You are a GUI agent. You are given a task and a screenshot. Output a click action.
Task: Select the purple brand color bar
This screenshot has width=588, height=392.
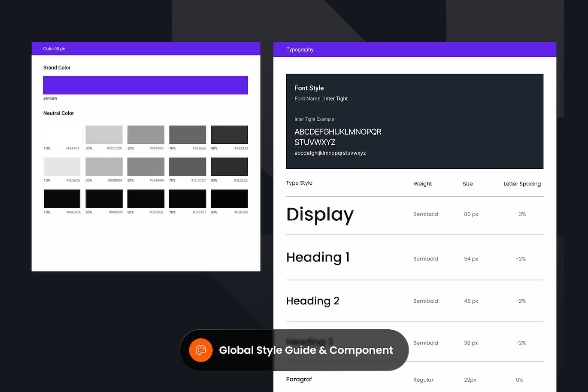click(x=145, y=85)
